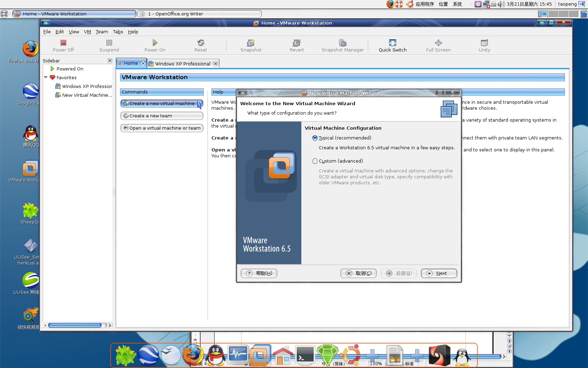This screenshot has height=368, width=588.
Task: Open the UUSee network TV desktop icon
Action: tap(30, 280)
